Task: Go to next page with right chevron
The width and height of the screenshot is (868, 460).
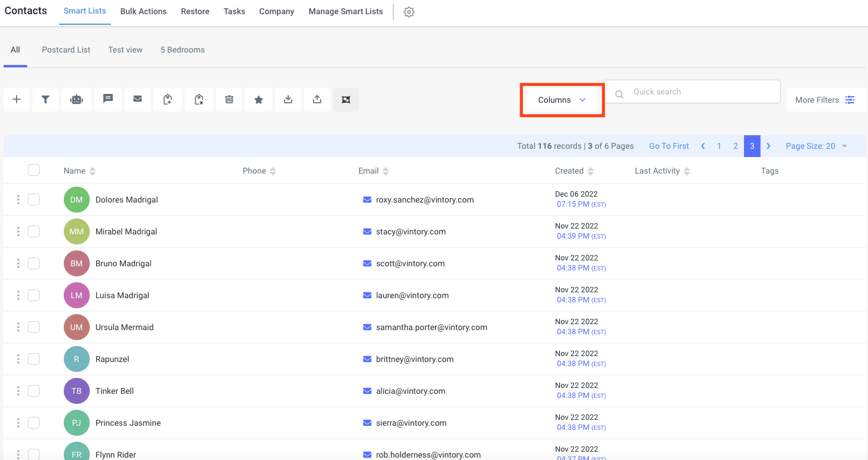Action: click(768, 146)
